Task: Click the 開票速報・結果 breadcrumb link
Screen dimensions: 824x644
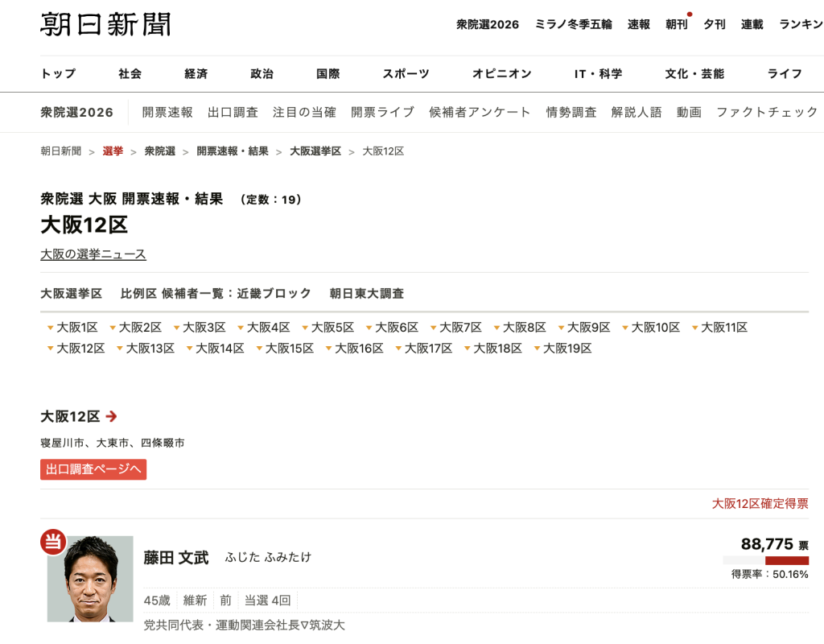Action: (x=233, y=151)
